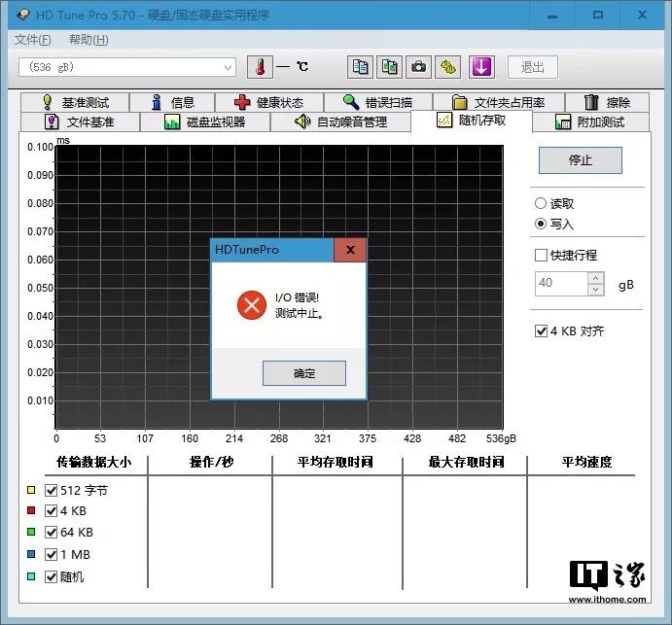672x625 pixels.
Task: Click the purple down-arrow save icon
Action: click(482, 67)
